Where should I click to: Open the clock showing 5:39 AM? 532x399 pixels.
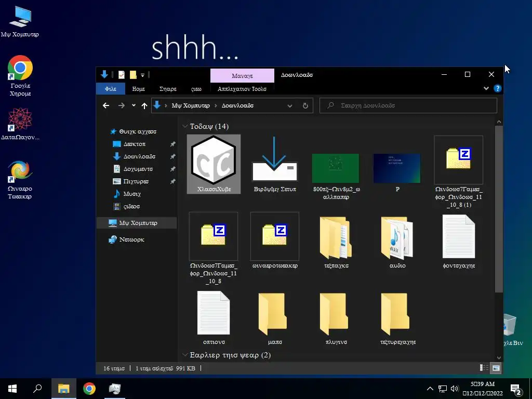483,389
